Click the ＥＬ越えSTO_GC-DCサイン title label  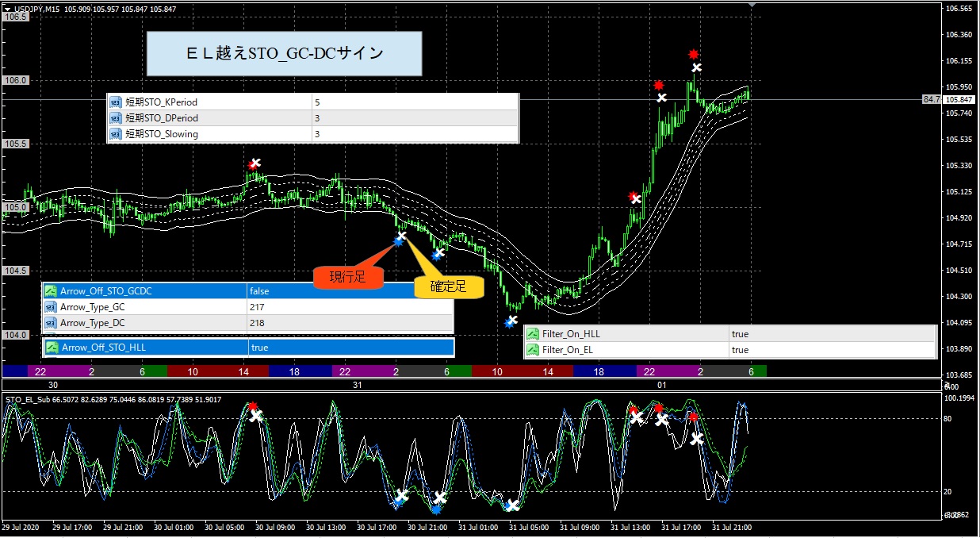(x=284, y=54)
